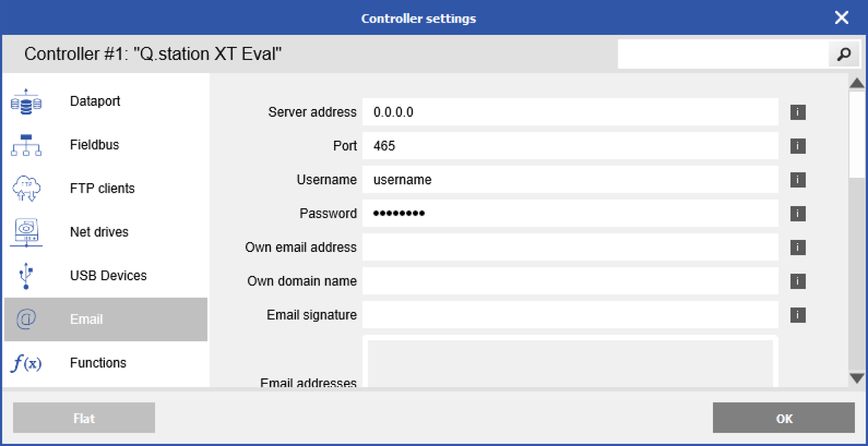Click the search magnifier icon
The width and height of the screenshot is (868, 446).
coord(843,54)
